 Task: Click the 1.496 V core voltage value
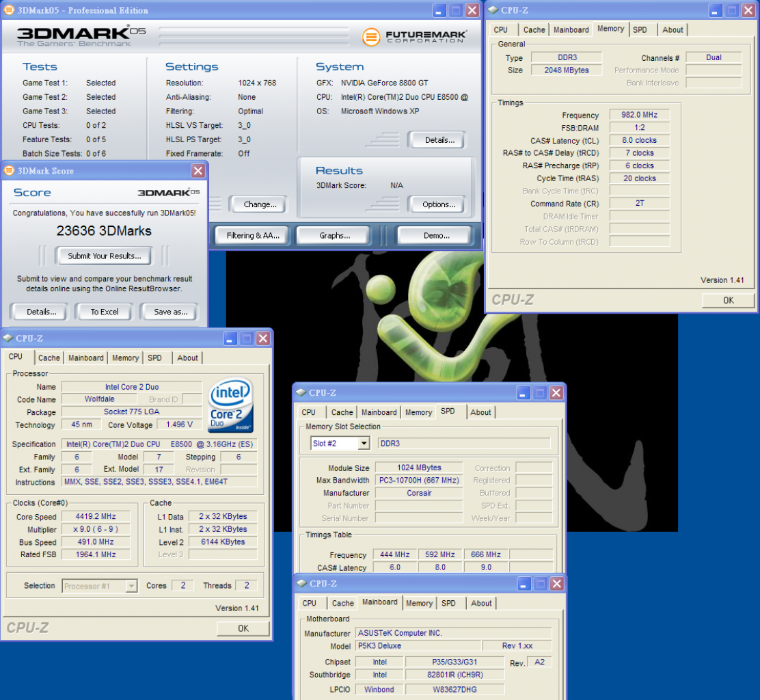click(179, 425)
